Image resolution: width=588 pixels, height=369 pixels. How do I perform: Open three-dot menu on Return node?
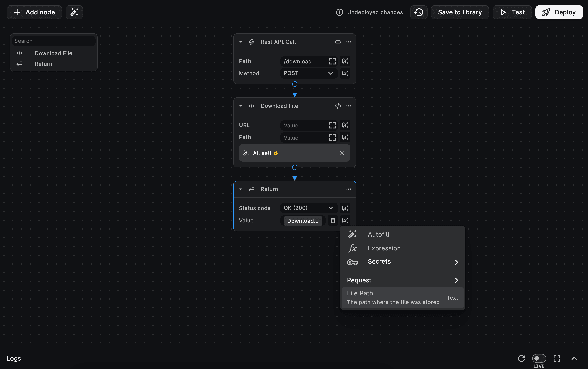[x=349, y=189]
